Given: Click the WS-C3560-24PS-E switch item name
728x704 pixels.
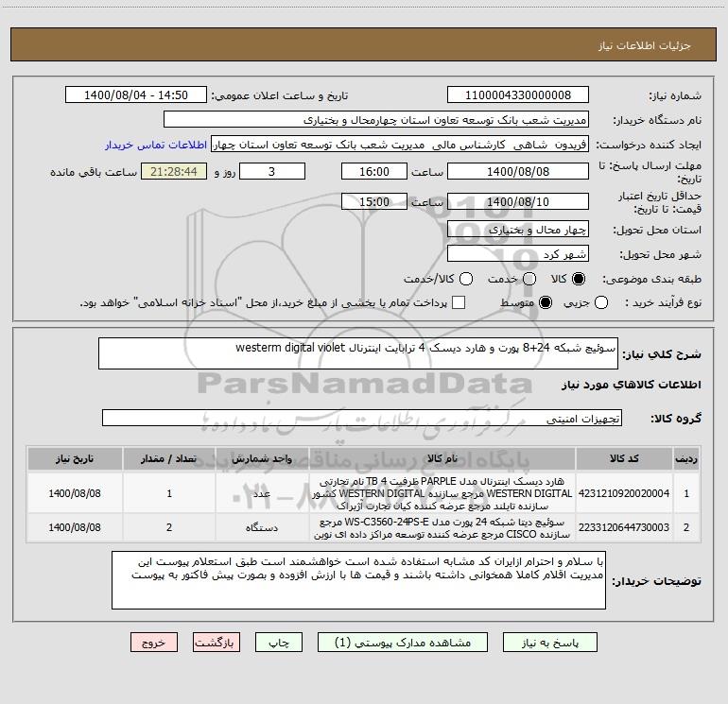Looking at the screenshot, I should 442,528.
